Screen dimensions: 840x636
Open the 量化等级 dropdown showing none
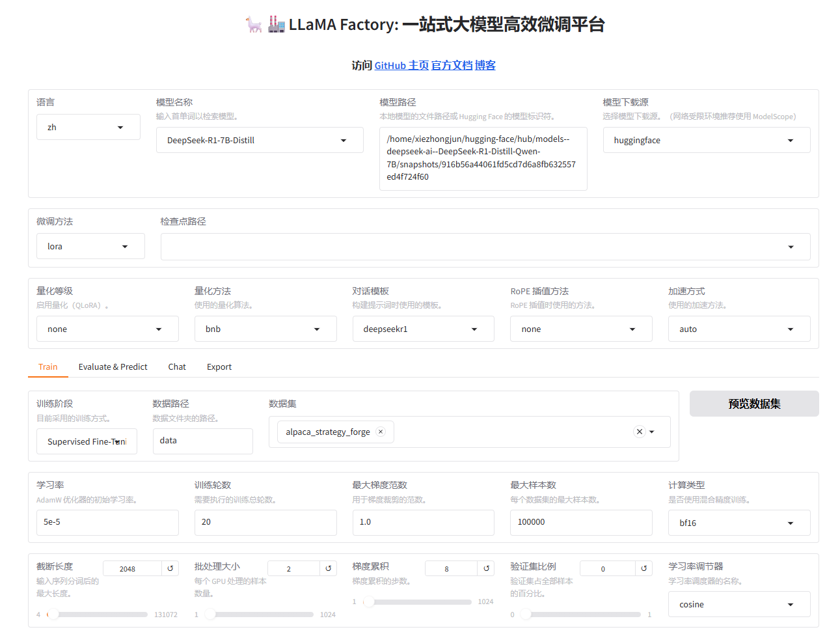(x=107, y=329)
